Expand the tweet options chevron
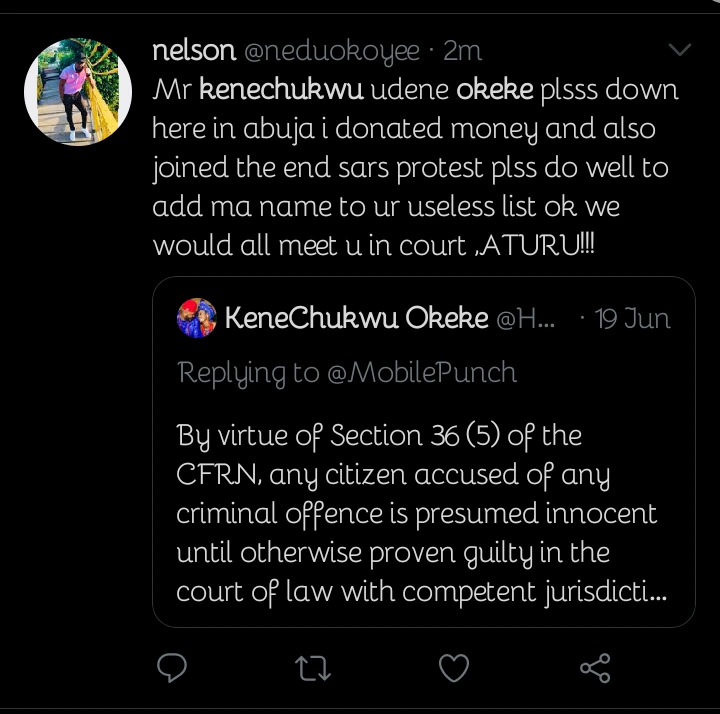 pyautogui.click(x=679, y=50)
